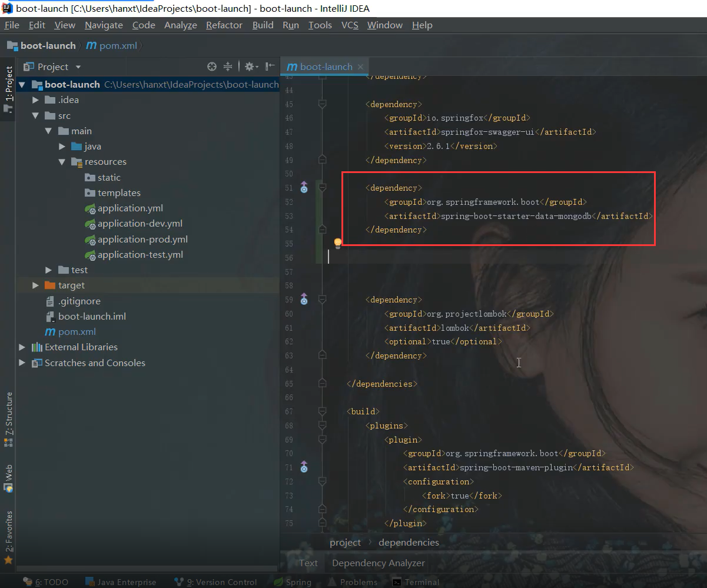The height and width of the screenshot is (588, 707).
Task: Open the Tools menu
Action: pyautogui.click(x=320, y=25)
